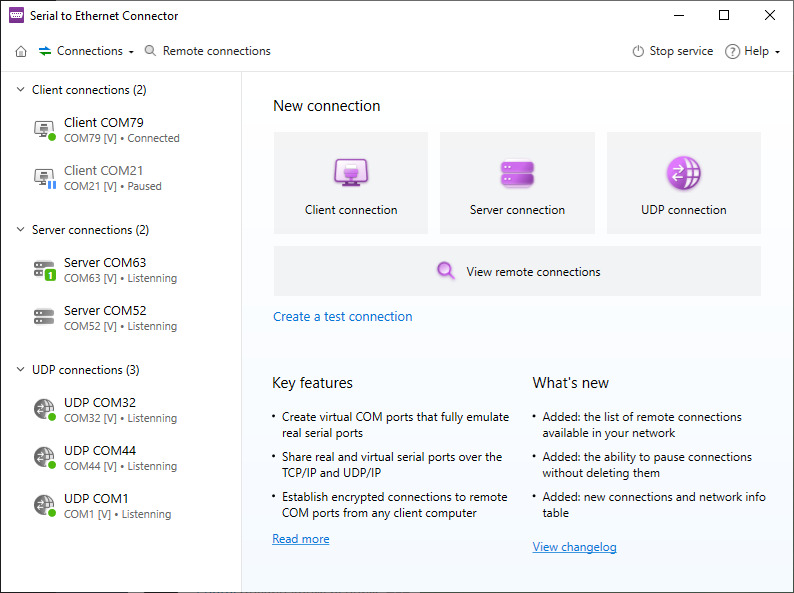
Task: Click the UDP COM32 globe icon
Action: click(x=45, y=410)
